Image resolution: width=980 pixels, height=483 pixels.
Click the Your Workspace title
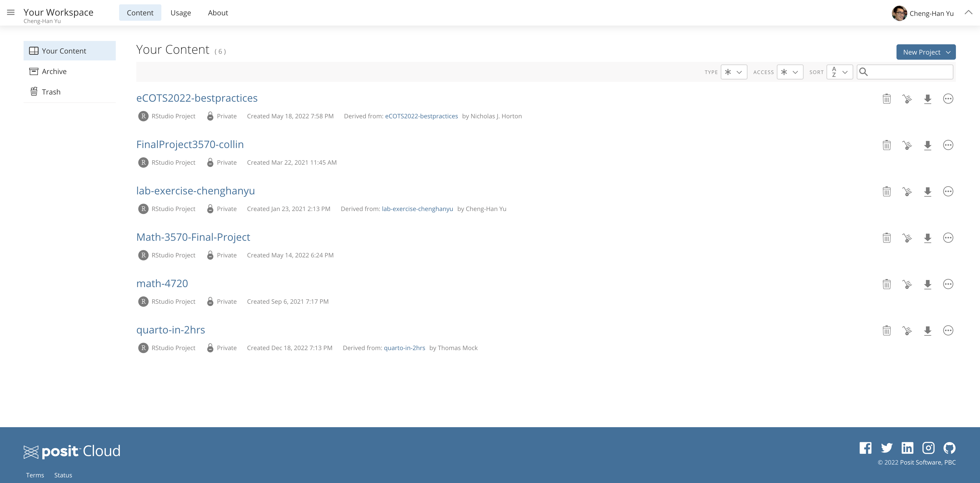58,12
